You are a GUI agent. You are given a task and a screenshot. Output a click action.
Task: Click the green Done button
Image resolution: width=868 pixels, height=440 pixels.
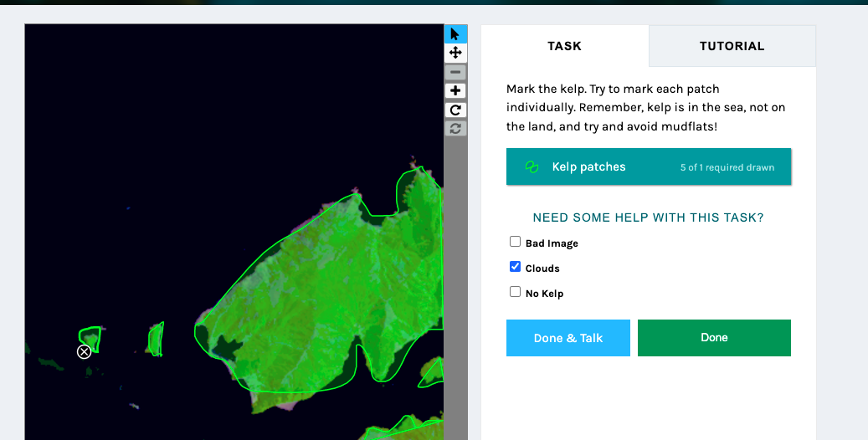tap(714, 338)
